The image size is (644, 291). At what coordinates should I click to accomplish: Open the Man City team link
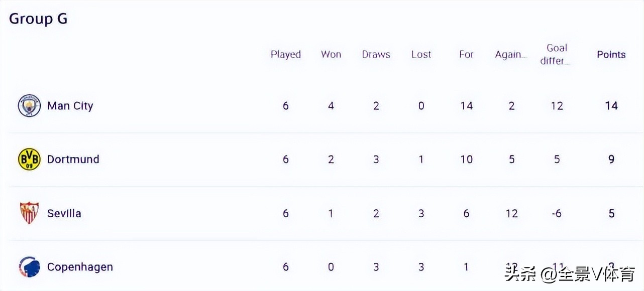point(70,106)
